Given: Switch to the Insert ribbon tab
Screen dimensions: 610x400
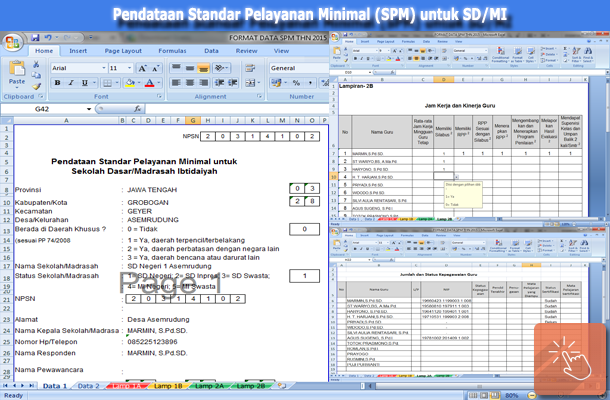Looking at the screenshot, I should 78,51.
